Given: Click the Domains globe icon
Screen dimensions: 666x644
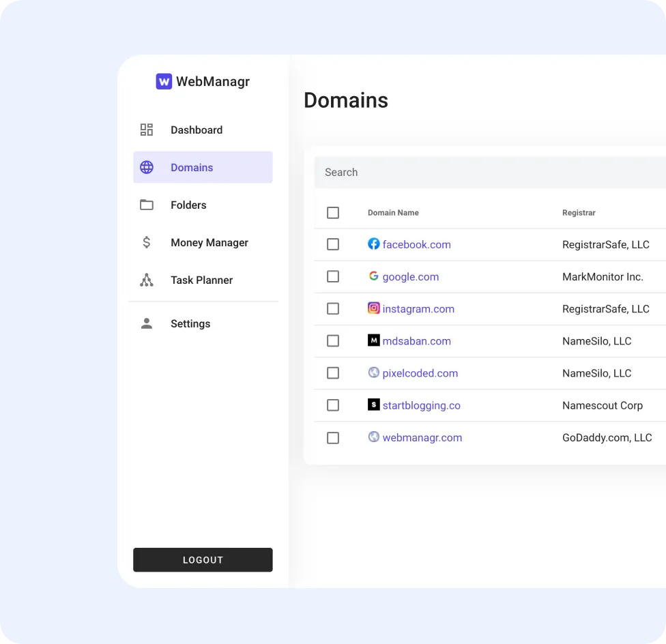Looking at the screenshot, I should [x=146, y=167].
